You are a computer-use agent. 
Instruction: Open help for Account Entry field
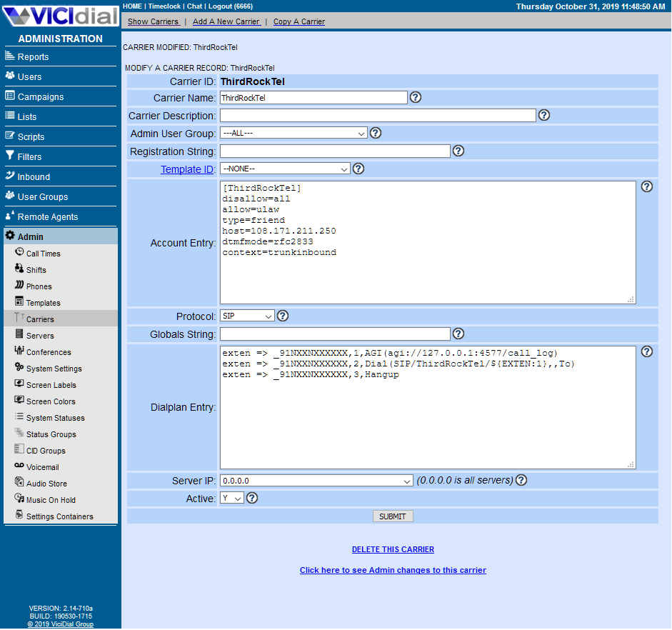click(647, 186)
